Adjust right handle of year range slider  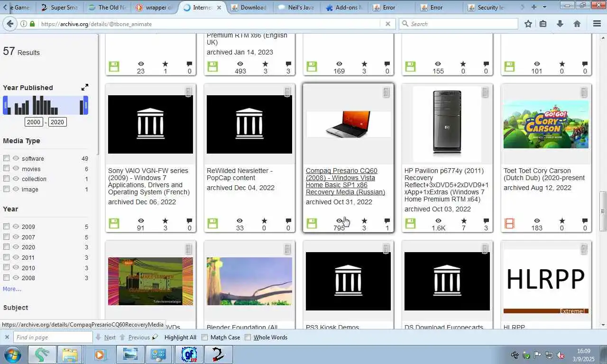click(x=86, y=105)
